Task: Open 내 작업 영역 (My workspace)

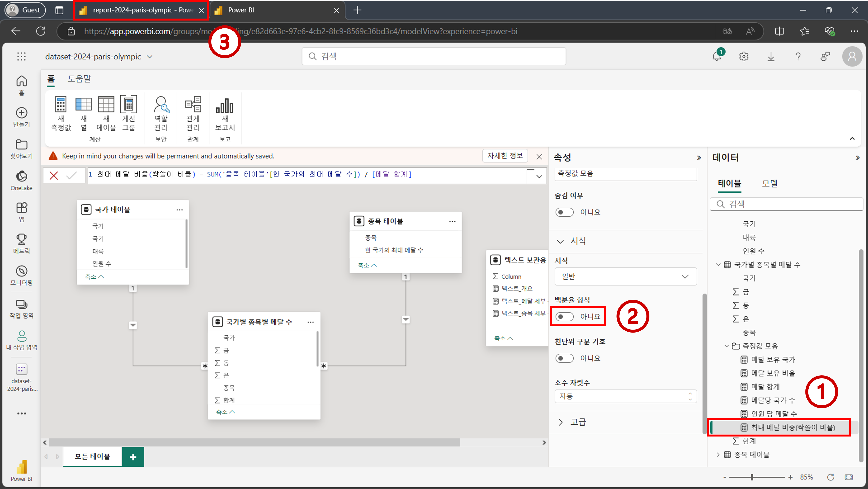Action: pos(22,340)
